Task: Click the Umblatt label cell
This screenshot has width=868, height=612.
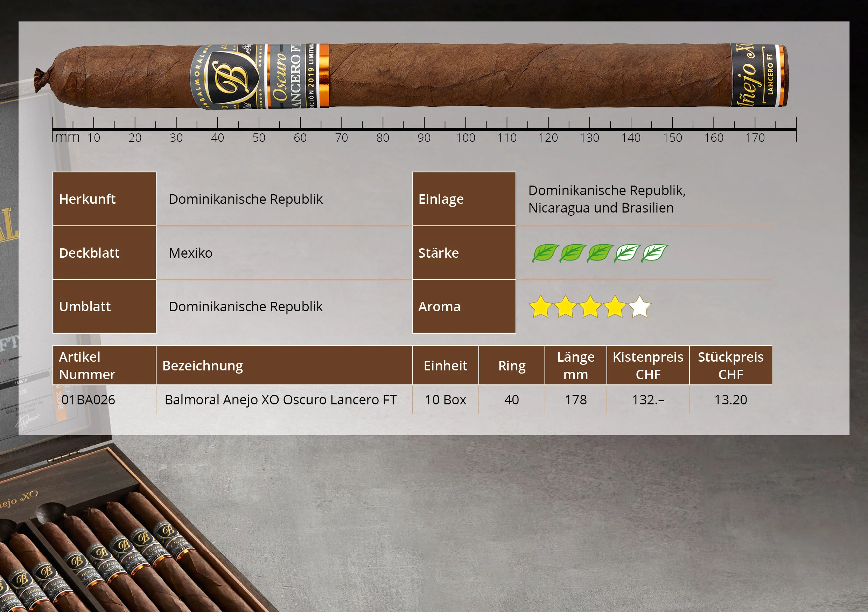Action: point(104,306)
